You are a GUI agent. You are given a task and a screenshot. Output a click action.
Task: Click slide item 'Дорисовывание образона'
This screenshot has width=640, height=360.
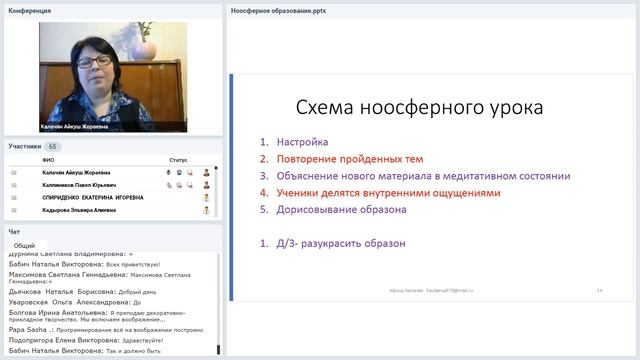(342, 209)
